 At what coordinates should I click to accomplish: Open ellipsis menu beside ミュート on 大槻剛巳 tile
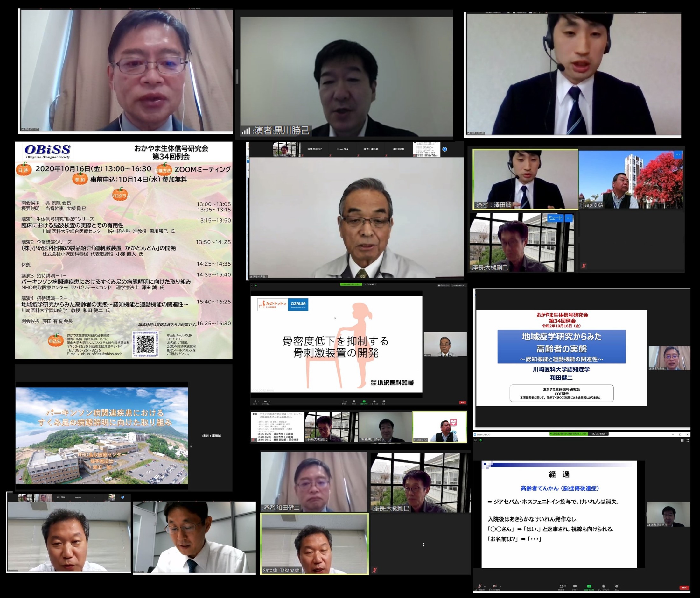(x=569, y=218)
